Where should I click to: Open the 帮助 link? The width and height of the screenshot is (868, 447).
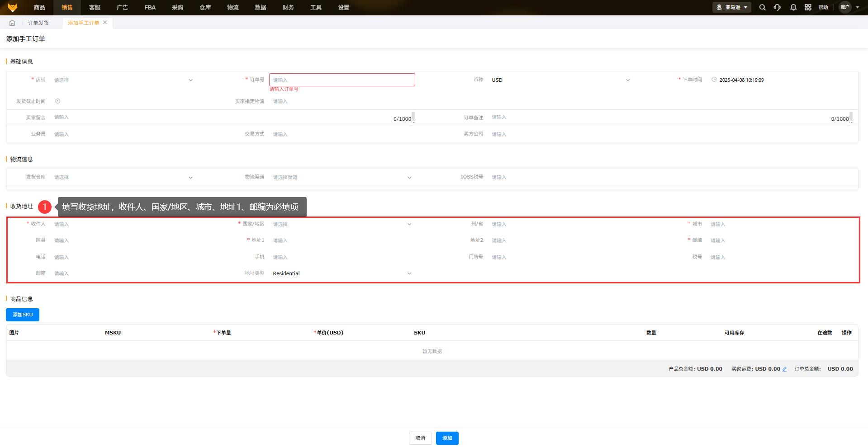823,7
